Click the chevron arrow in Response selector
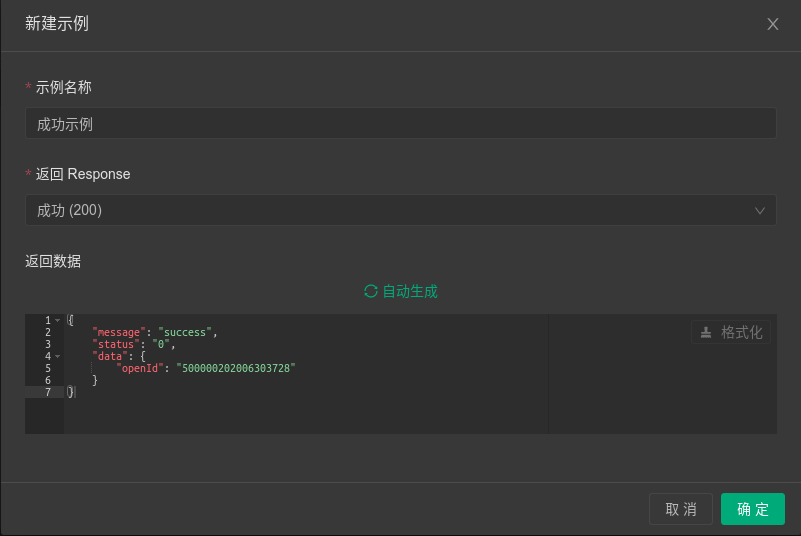Image resolution: width=801 pixels, height=536 pixels. tap(760, 210)
